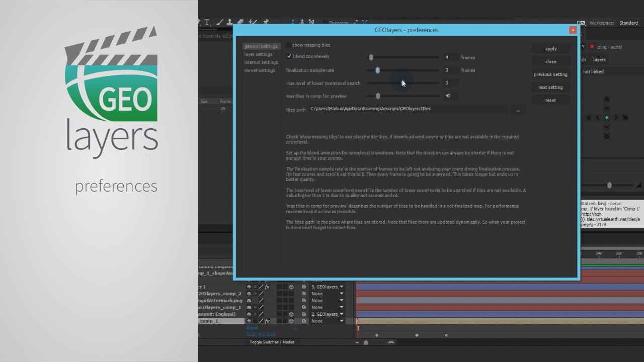The height and width of the screenshot is (362, 644).
Task: Click the reset button in preferences
Action: (x=551, y=100)
